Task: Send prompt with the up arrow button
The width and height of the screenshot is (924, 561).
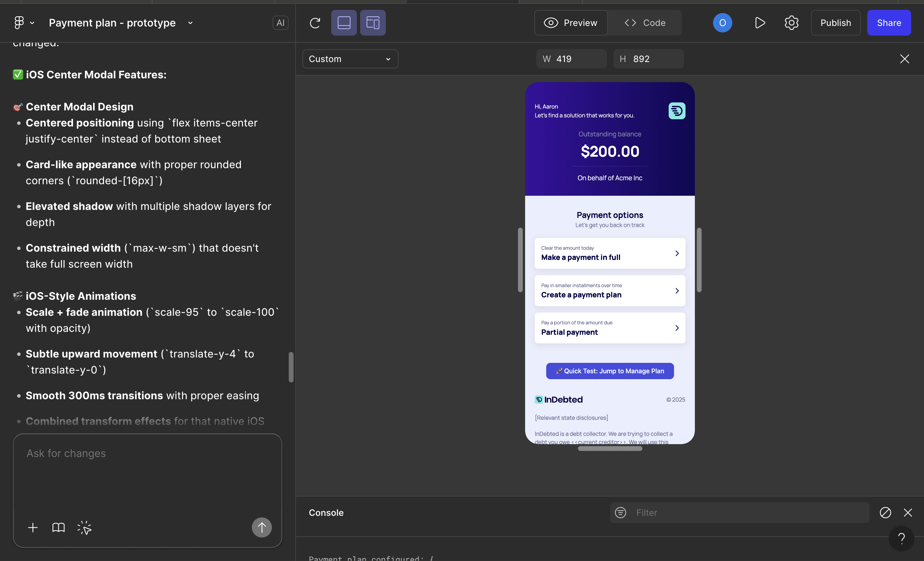Action: tap(261, 528)
